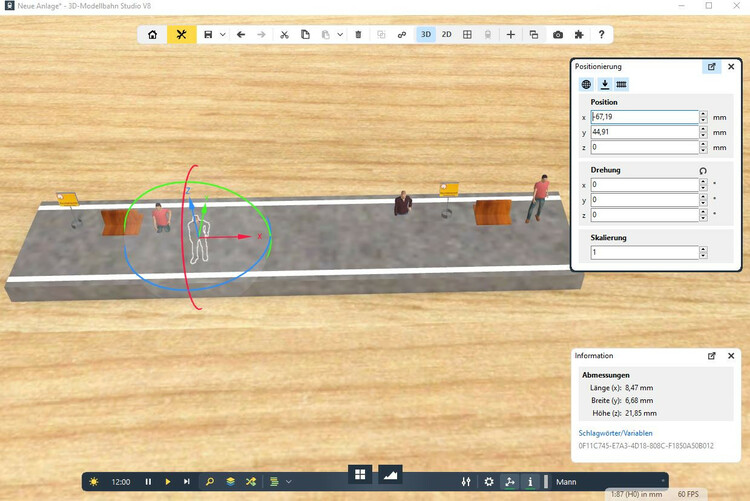Switch to 2D view
Viewport: 750px width, 501px height.
pyautogui.click(x=447, y=34)
